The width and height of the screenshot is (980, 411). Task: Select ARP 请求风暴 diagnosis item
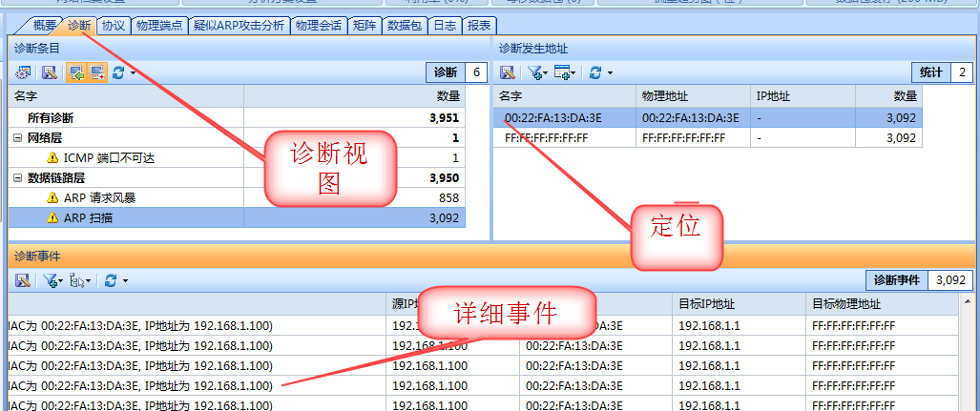point(237,198)
